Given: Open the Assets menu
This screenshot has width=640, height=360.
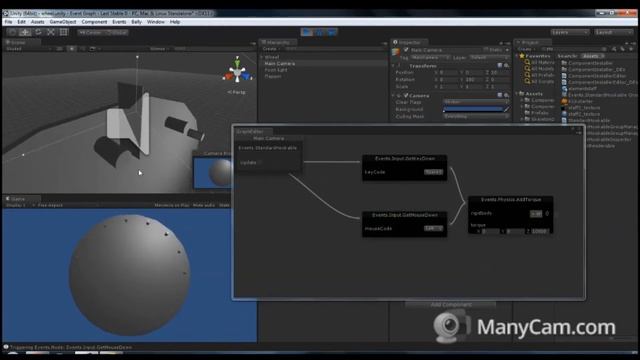Looking at the screenshot, I should pyautogui.click(x=38, y=22).
